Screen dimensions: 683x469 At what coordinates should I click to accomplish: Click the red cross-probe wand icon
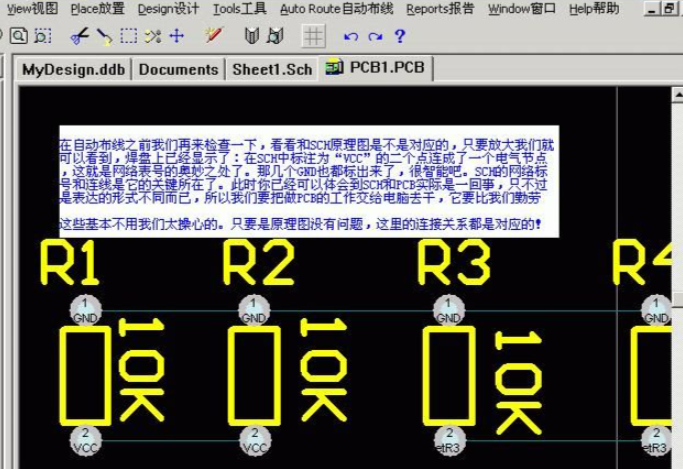click(212, 36)
